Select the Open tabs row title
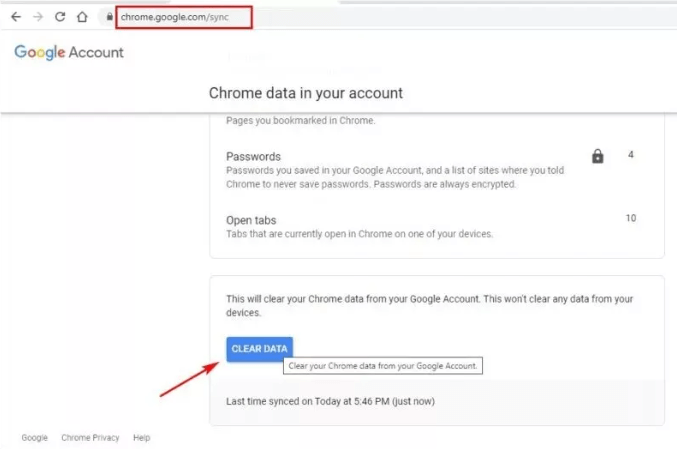 251,220
